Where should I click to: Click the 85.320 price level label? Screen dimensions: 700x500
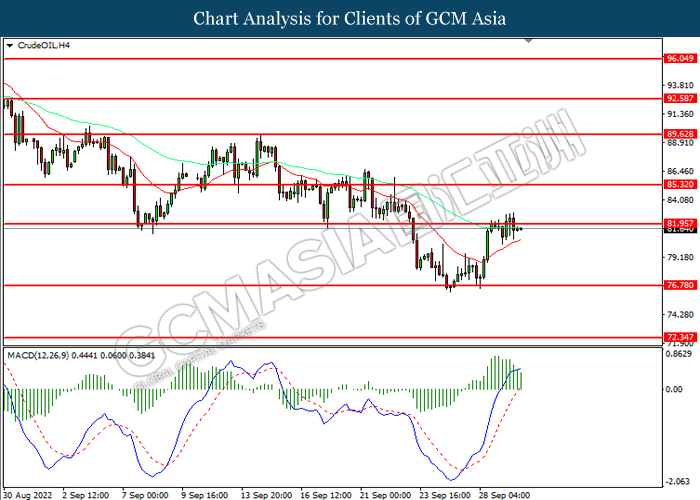[680, 184]
